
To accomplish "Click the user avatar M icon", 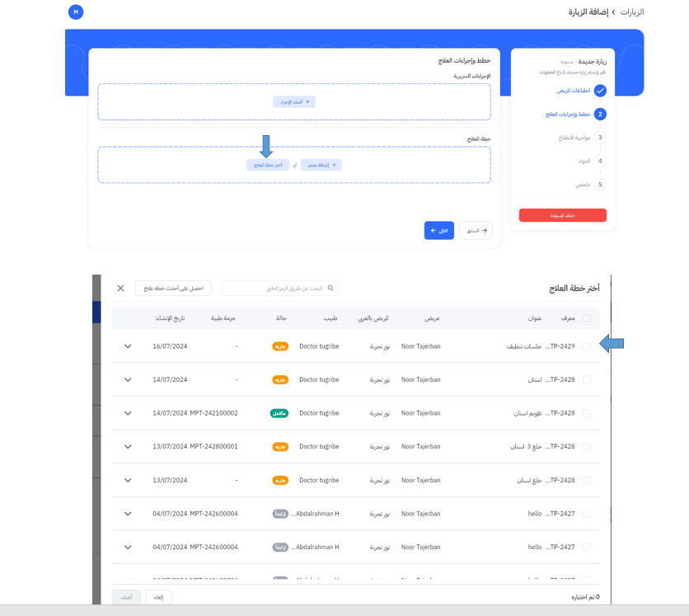I will (x=76, y=12).
